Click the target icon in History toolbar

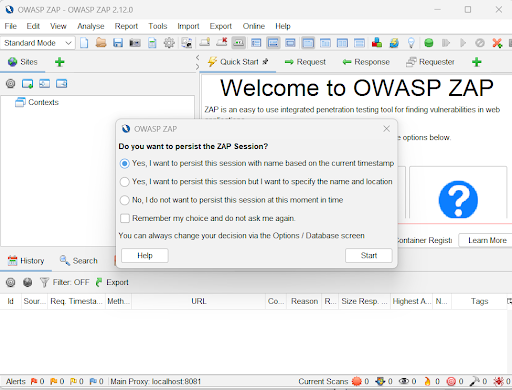click(x=11, y=283)
